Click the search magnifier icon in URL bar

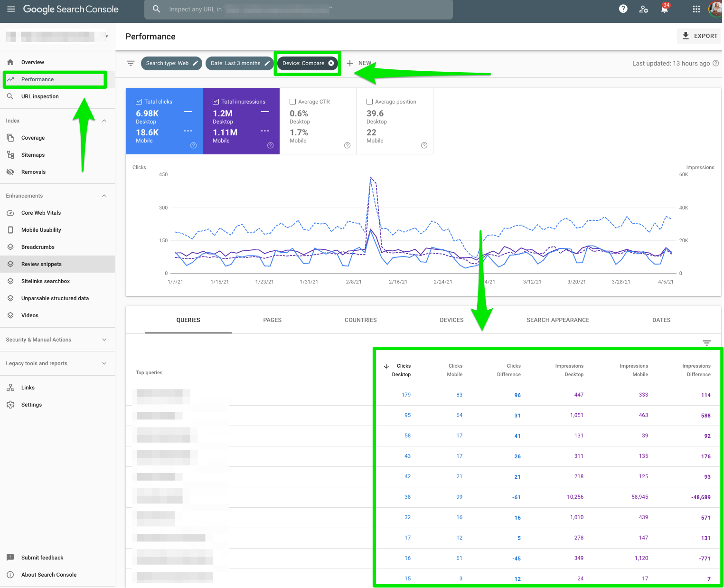[156, 9]
